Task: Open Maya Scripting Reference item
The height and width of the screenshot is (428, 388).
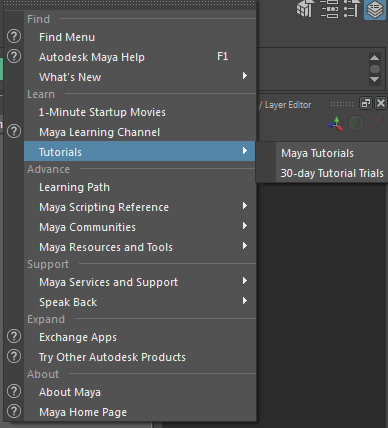Action: (140, 207)
